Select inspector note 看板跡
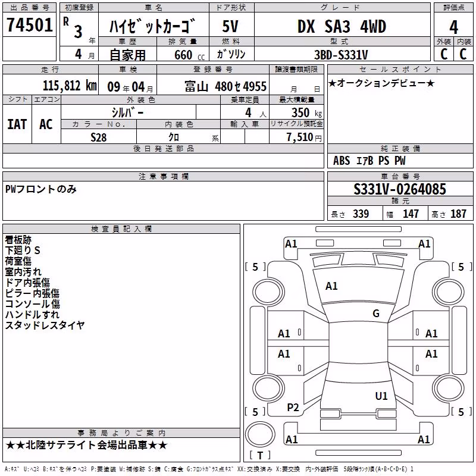The image size is (476, 476). coord(18,240)
